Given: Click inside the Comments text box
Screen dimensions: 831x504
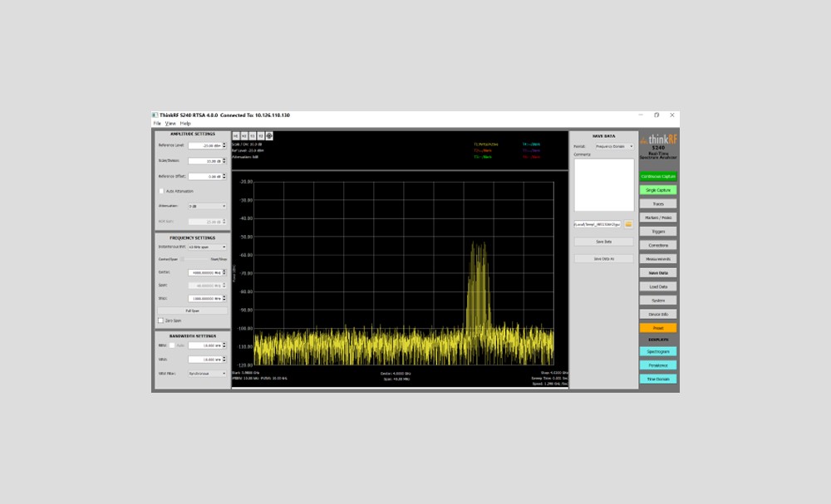Looking at the screenshot, I should pyautogui.click(x=603, y=184).
